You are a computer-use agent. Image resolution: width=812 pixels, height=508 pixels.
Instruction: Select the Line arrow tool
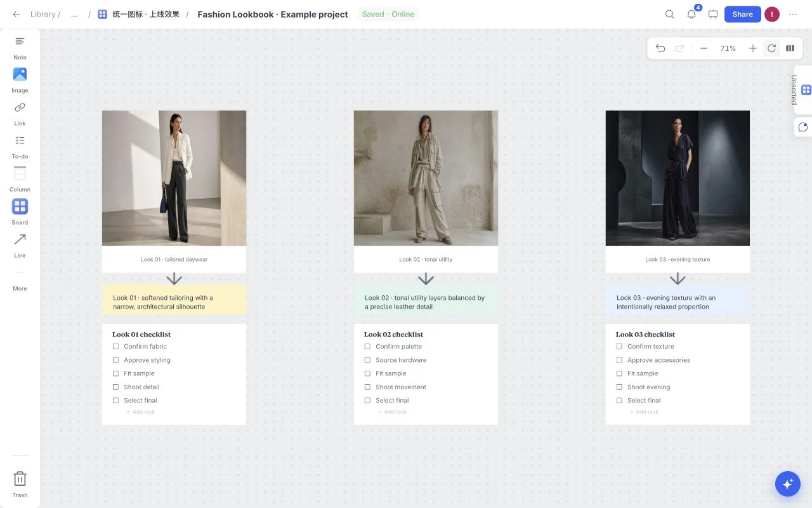20,245
